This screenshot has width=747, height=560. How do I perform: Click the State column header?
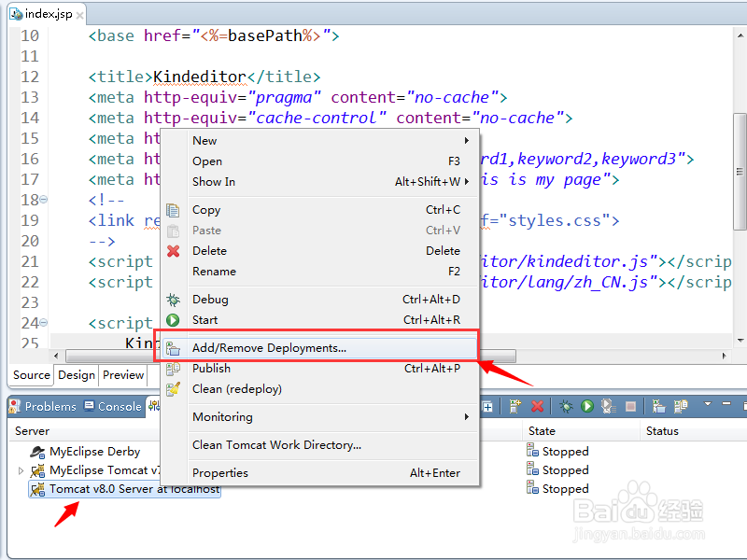pos(542,431)
